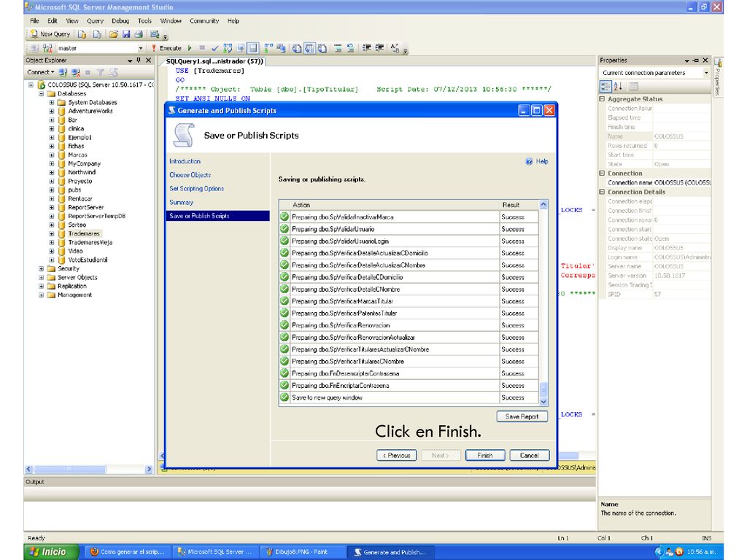This screenshot has width=747, height=560.
Task: Open the Debug menu
Action: 120,21
